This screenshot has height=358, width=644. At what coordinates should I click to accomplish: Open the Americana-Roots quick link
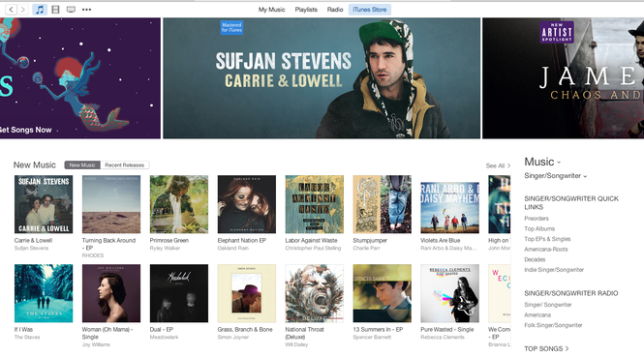tap(546, 250)
